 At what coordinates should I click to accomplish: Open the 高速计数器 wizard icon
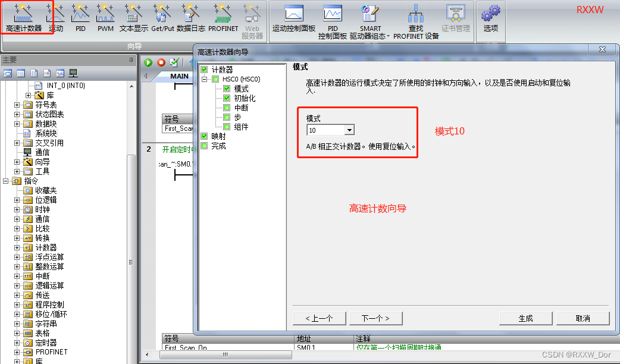[23, 18]
